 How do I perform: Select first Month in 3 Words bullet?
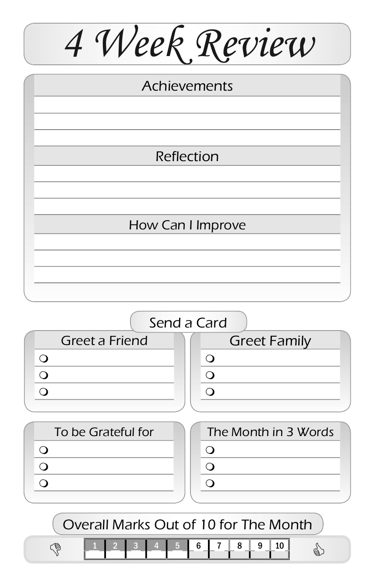pyautogui.click(x=210, y=450)
